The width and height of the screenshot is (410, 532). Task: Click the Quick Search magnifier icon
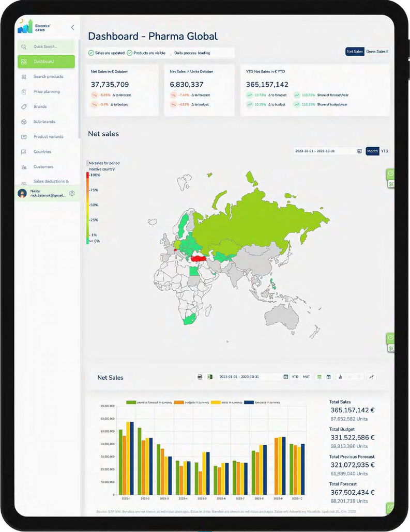[x=24, y=47]
